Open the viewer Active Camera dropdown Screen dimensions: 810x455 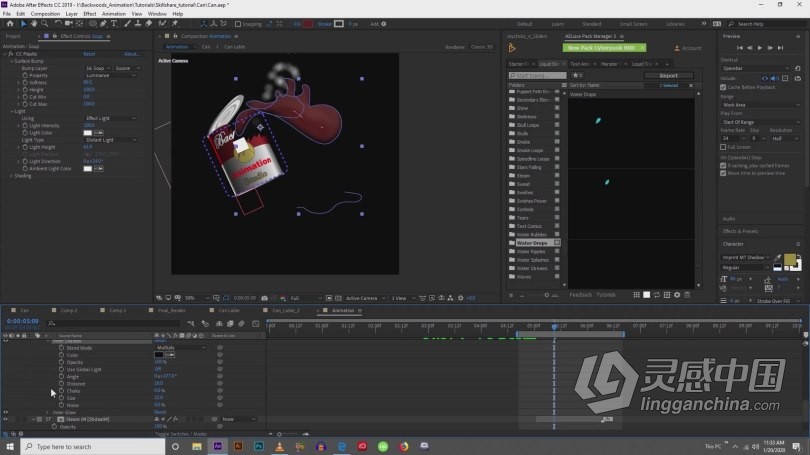click(x=365, y=298)
